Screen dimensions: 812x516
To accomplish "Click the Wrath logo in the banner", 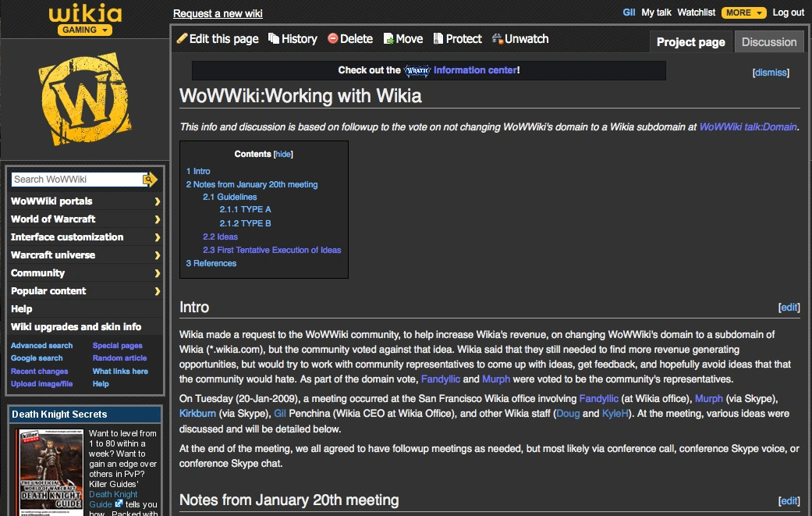I will 417,70.
